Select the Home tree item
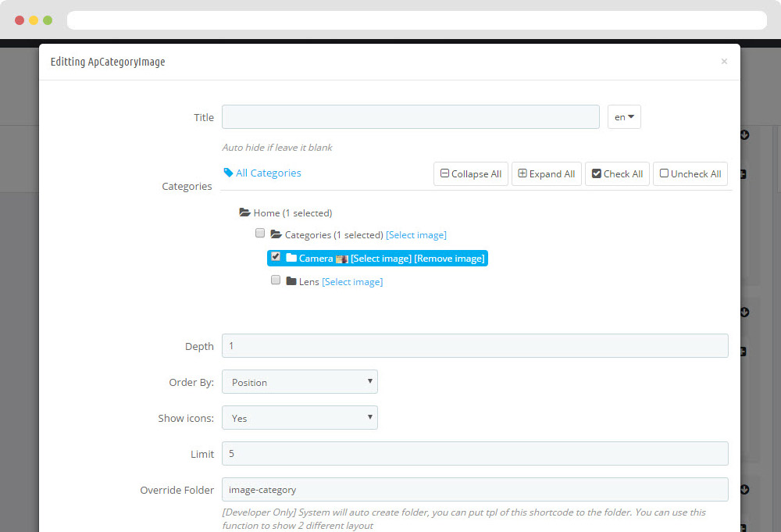 click(292, 213)
